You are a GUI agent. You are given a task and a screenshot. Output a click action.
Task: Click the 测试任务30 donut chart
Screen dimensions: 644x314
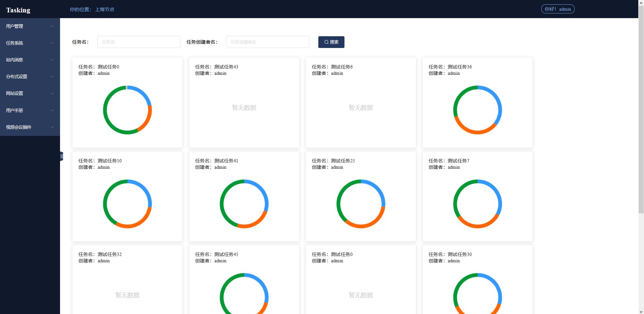click(x=478, y=294)
